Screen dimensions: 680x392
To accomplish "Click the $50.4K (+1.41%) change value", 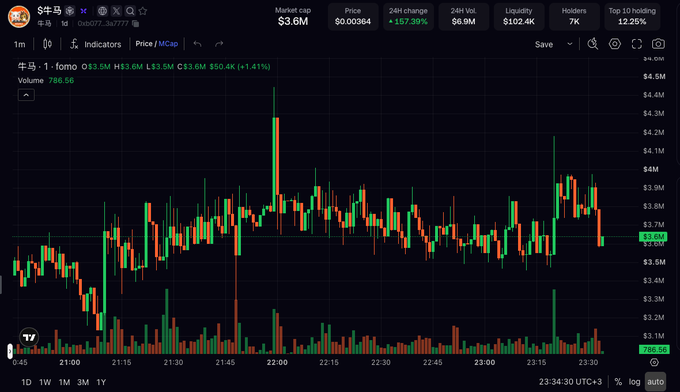I will tap(240, 66).
